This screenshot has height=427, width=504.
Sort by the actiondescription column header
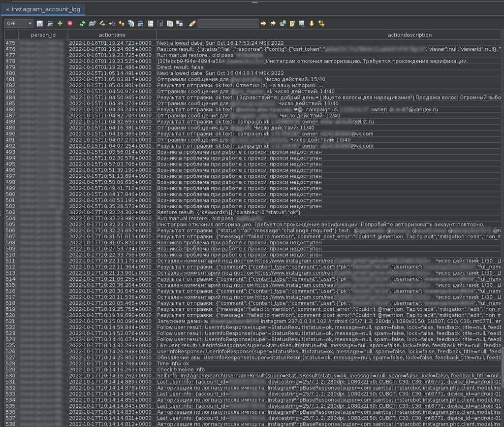tap(409, 35)
